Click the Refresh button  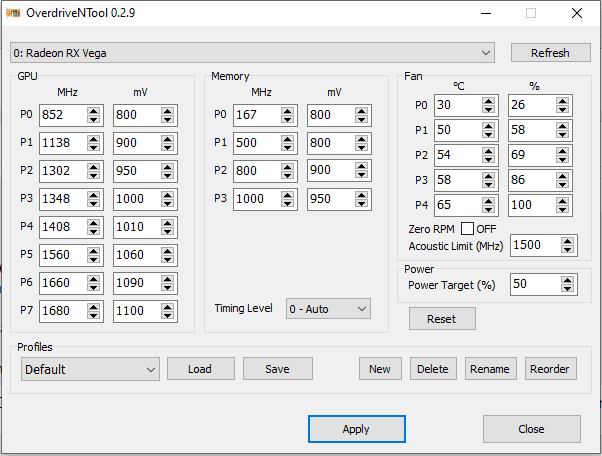pyautogui.click(x=550, y=53)
